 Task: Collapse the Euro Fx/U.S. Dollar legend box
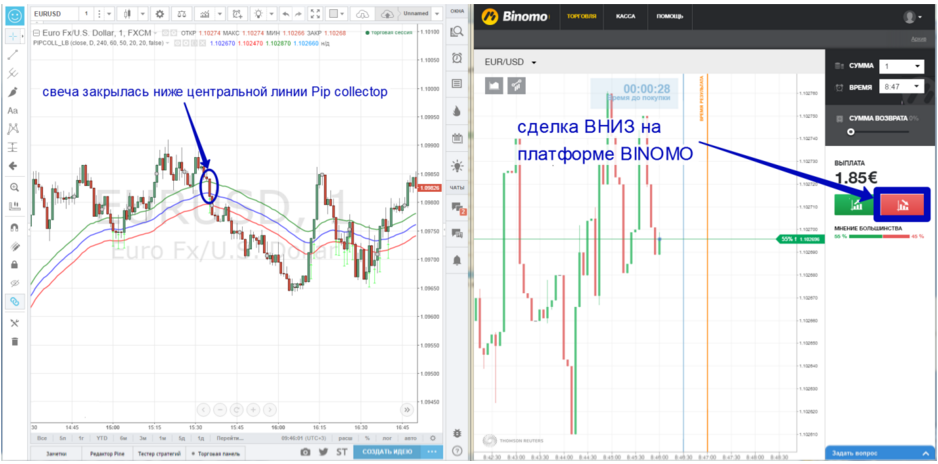[x=35, y=33]
